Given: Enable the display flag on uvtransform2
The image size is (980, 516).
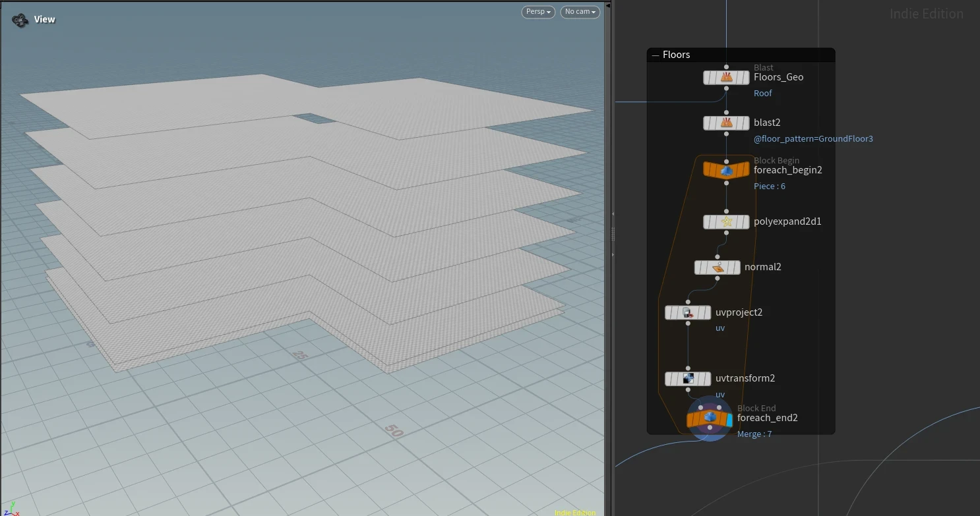Looking at the screenshot, I should [707, 379].
